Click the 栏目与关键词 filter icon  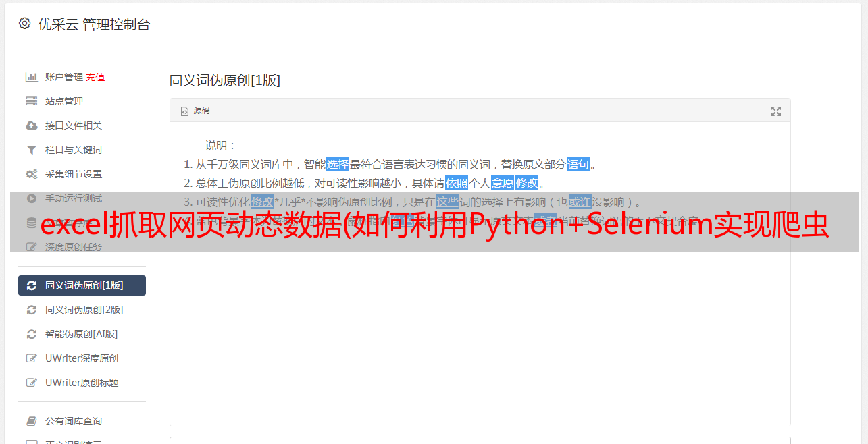pyautogui.click(x=31, y=150)
